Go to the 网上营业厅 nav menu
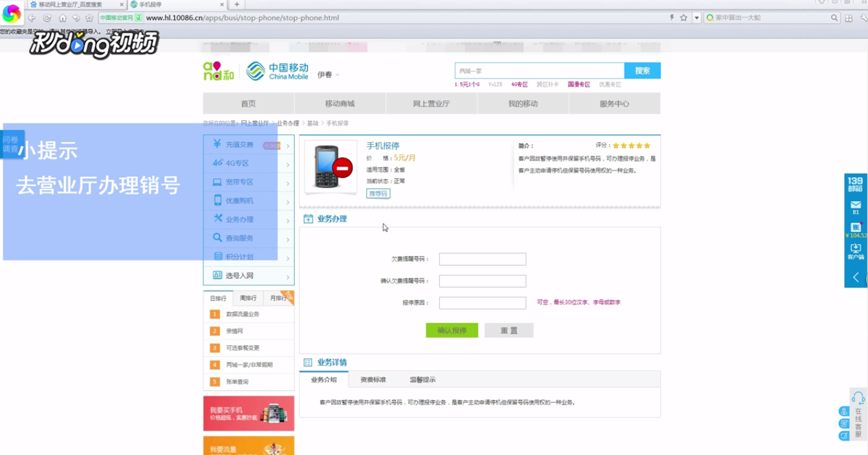868x455 pixels. (x=431, y=103)
